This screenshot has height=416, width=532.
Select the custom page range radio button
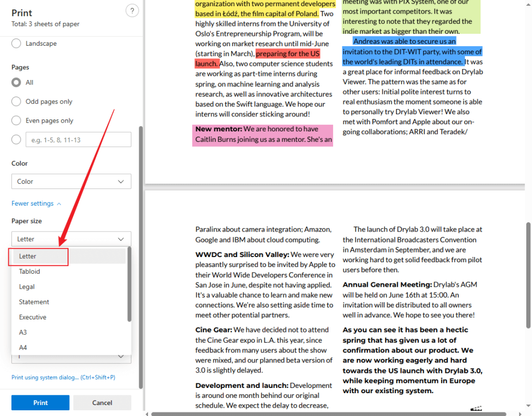point(17,140)
